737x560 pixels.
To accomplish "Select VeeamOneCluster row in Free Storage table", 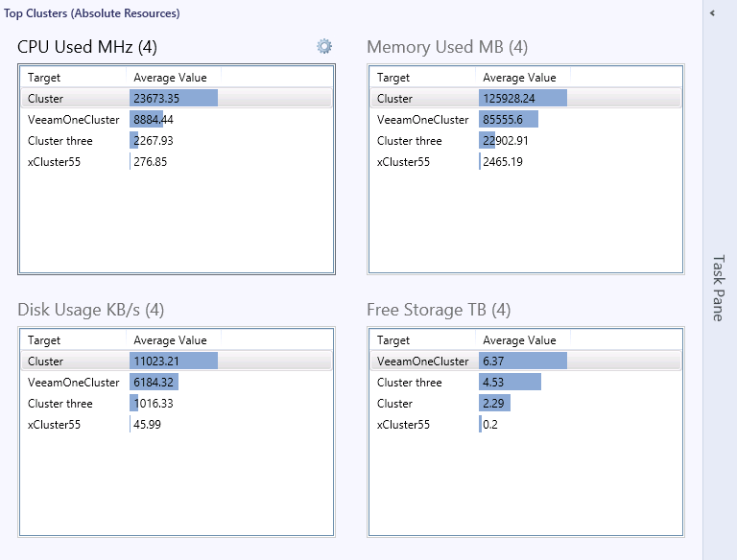I will pos(422,362).
